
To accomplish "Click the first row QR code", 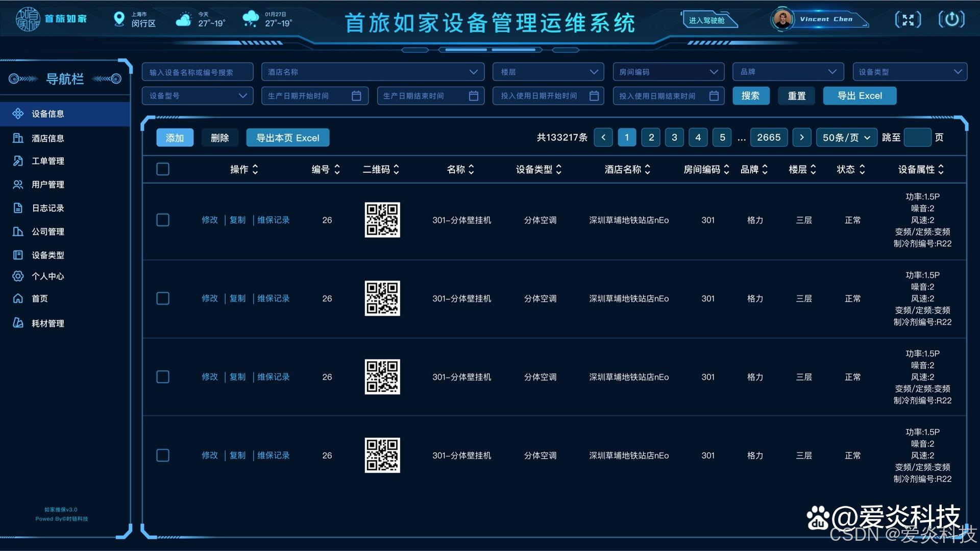I will tap(382, 220).
